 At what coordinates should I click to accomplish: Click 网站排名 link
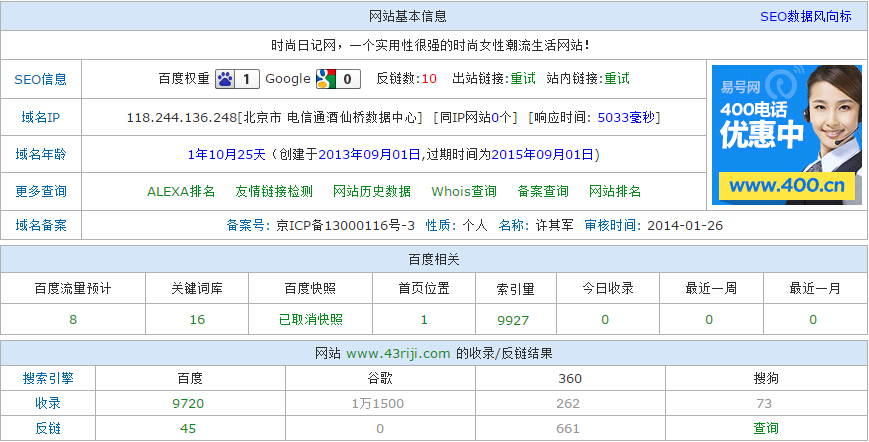(614, 191)
